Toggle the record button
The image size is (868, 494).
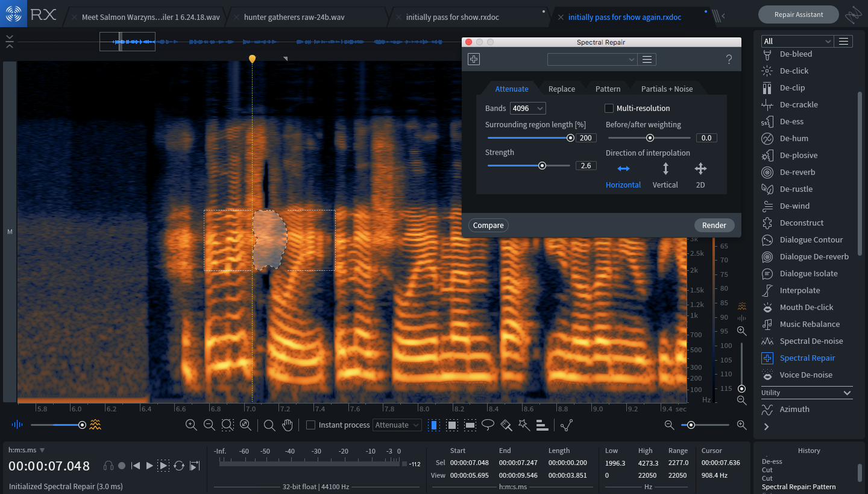[x=122, y=466]
